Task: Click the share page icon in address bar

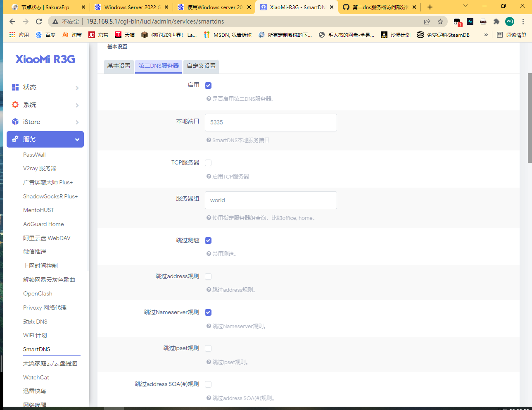Action: click(x=427, y=21)
